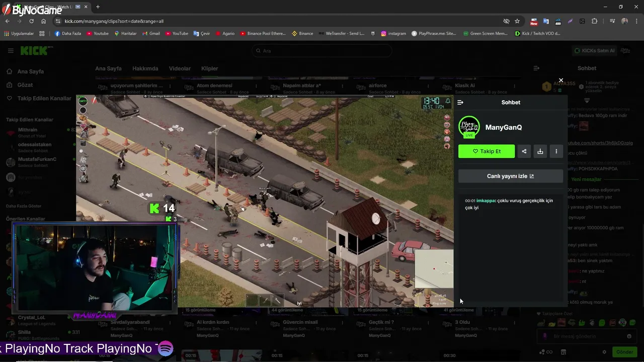Share the clip using share icon
Image resolution: width=644 pixels, height=362 pixels.
coord(524,151)
